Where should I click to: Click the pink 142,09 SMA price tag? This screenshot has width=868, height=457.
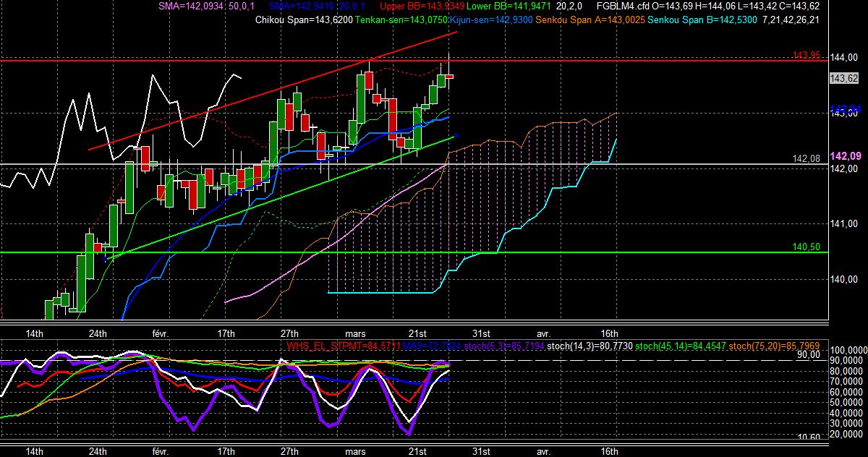tap(845, 156)
